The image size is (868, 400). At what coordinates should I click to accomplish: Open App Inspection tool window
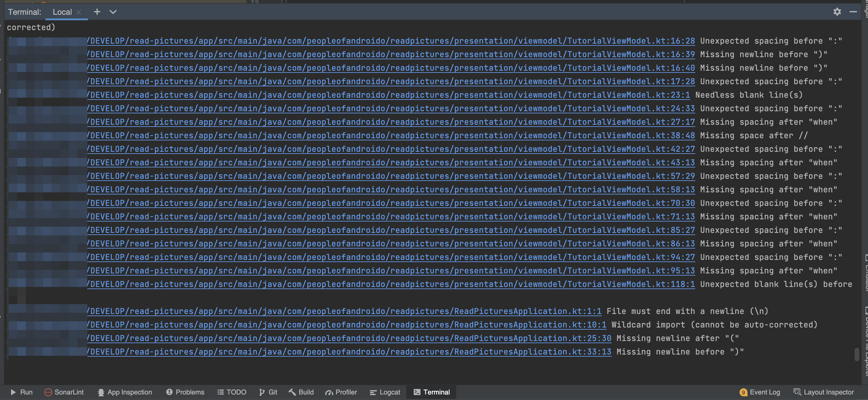tap(125, 392)
